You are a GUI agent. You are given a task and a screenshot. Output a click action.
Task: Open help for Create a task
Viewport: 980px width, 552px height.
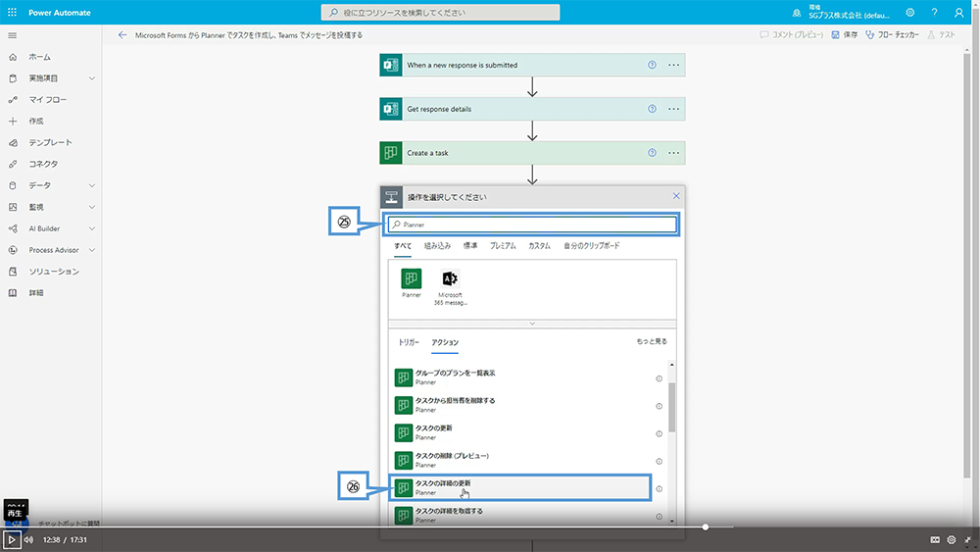point(652,153)
